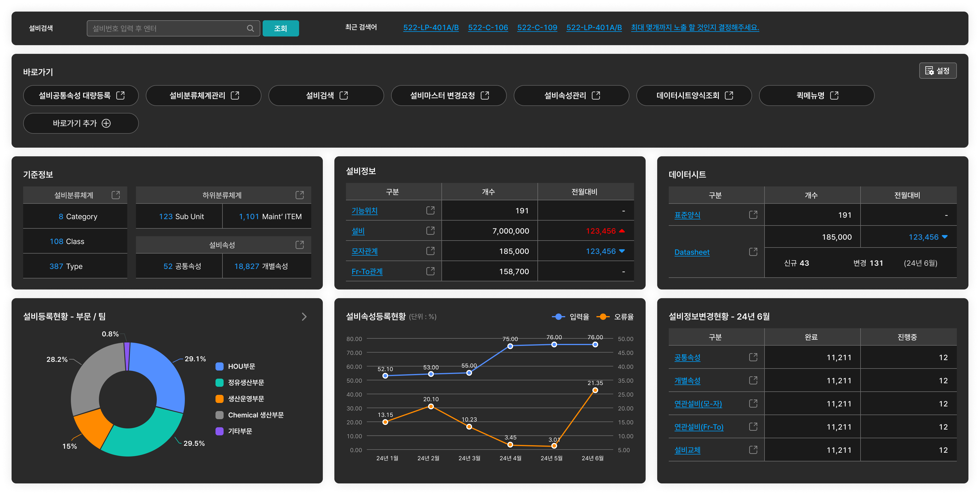980x495 pixels.
Task: Click the red 123,456 increase value
Action: (x=601, y=231)
